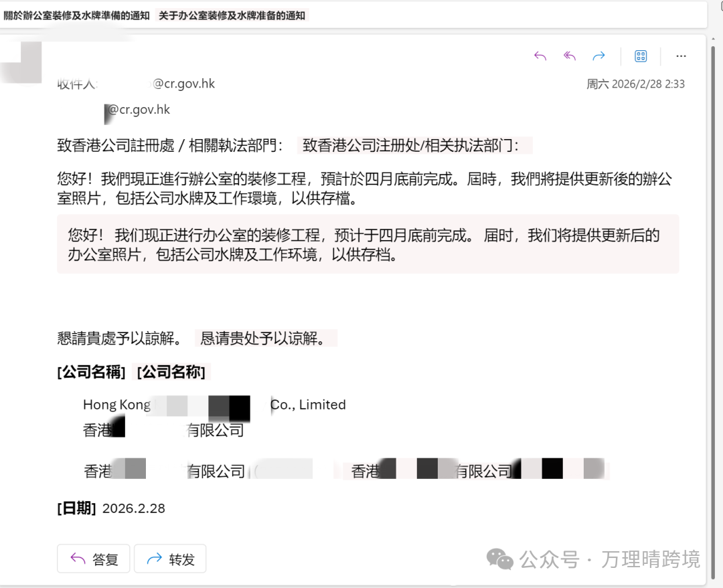Click the highlighted translation 恳请贵处予以谅解

pyautogui.click(x=266, y=338)
